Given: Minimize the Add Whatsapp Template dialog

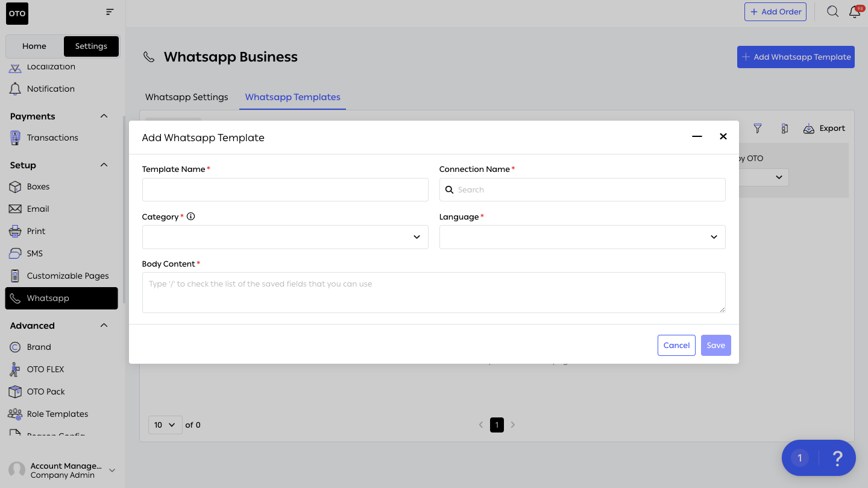Looking at the screenshot, I should (697, 137).
